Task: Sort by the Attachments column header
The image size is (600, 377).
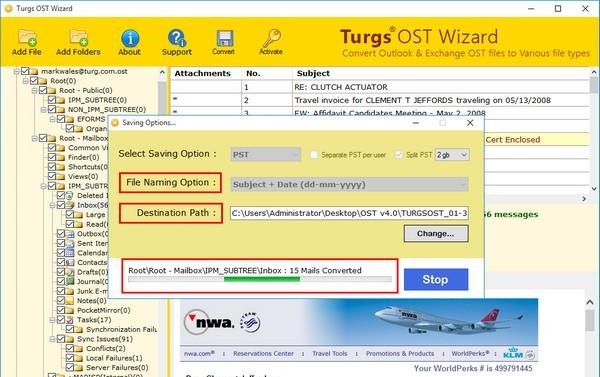Action: click(206, 73)
